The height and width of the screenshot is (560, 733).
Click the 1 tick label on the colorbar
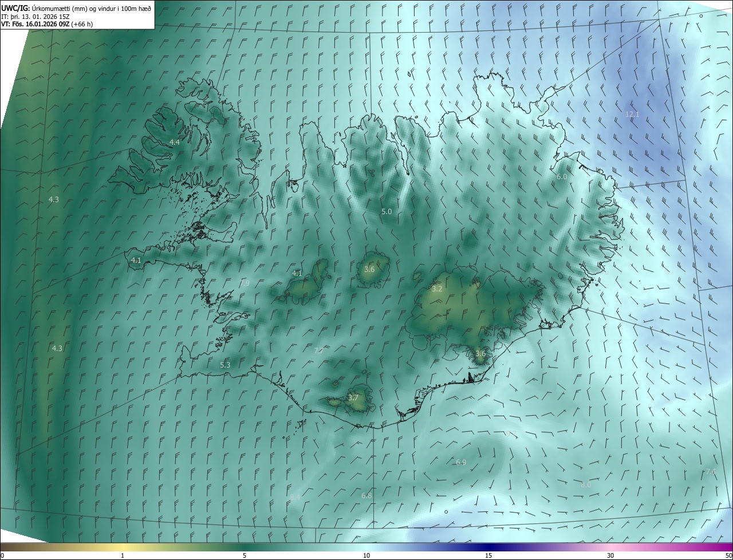[123, 555]
